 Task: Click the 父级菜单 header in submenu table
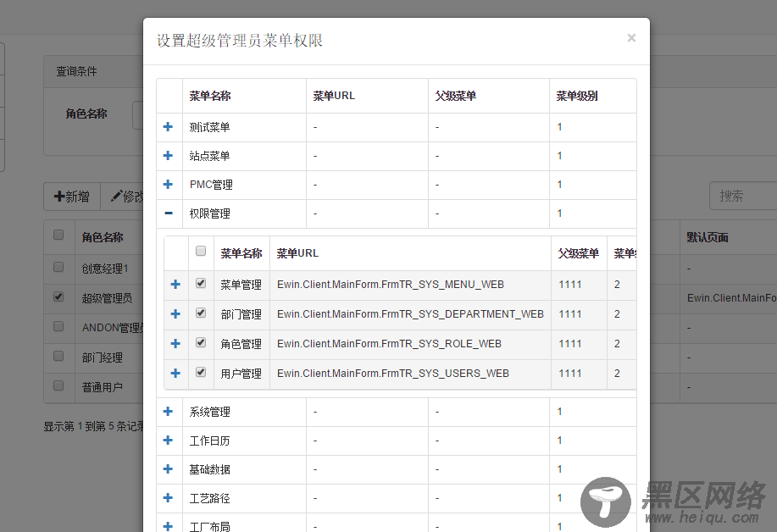pyautogui.click(x=578, y=253)
